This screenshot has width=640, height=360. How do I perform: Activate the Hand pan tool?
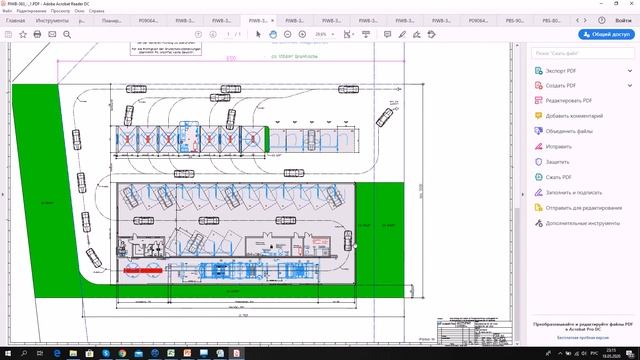(x=273, y=34)
